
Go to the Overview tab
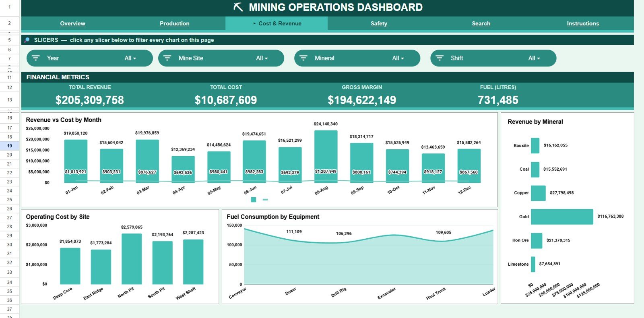[72, 23]
